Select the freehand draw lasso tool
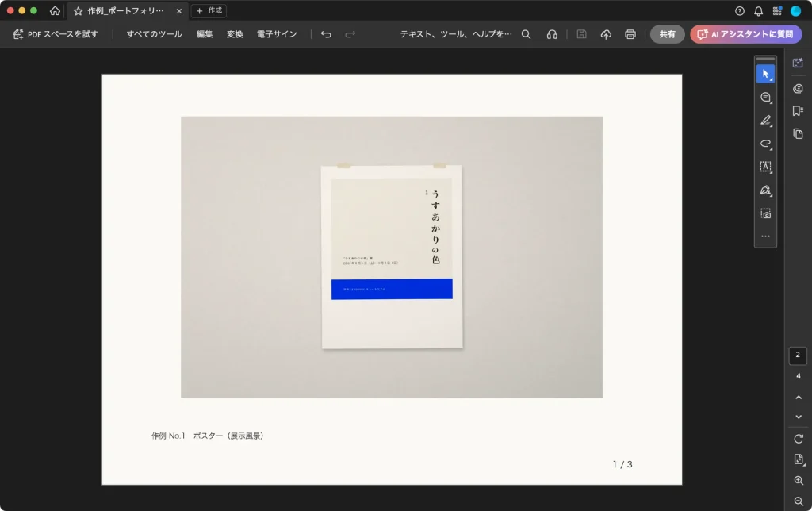The image size is (812, 511). coord(765,144)
